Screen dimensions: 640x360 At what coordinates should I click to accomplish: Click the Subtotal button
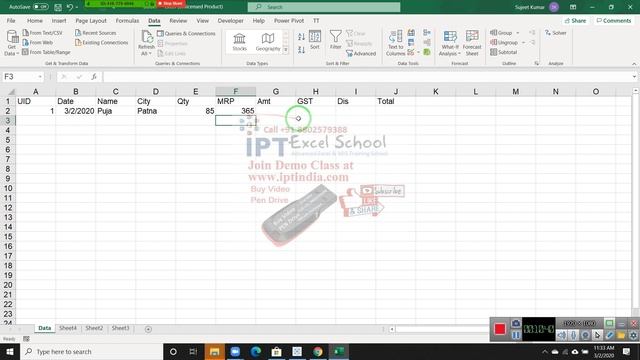[x=504, y=52]
